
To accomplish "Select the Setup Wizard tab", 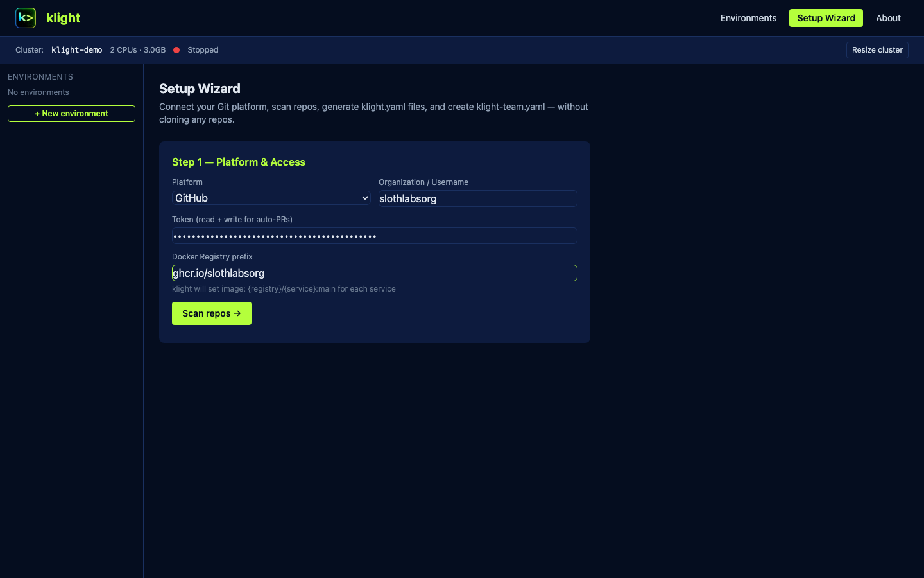I will 826,18.
